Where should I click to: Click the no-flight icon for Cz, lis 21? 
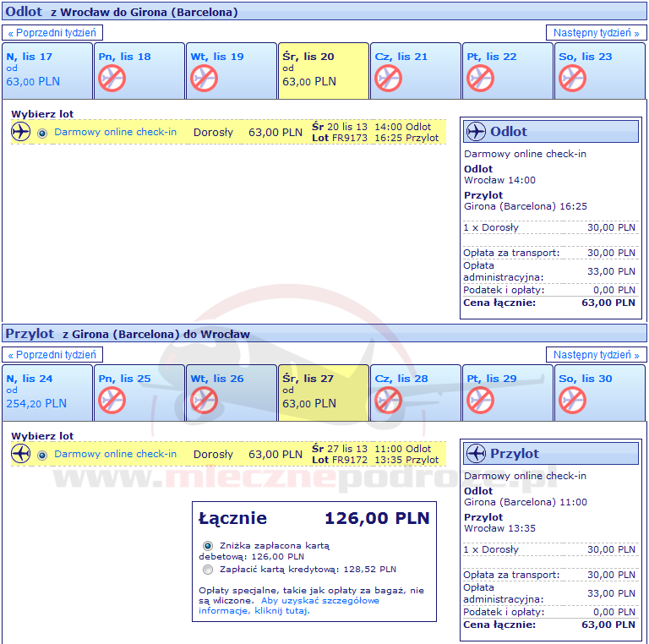[388, 79]
